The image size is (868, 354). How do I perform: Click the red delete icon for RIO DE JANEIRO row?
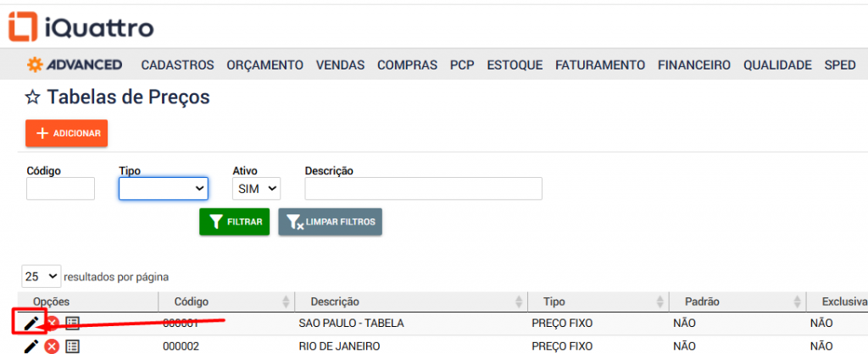[x=52, y=346]
